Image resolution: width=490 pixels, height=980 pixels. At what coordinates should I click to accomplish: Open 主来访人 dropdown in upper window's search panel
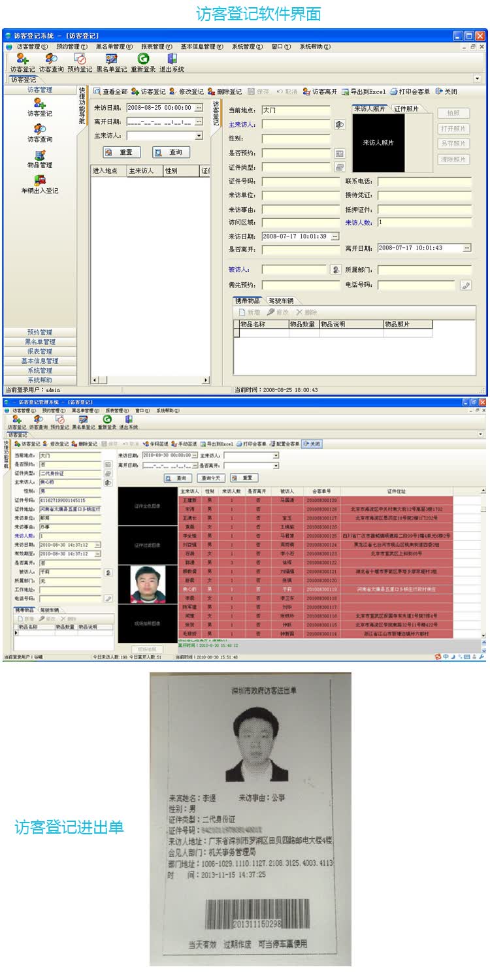coord(199,136)
